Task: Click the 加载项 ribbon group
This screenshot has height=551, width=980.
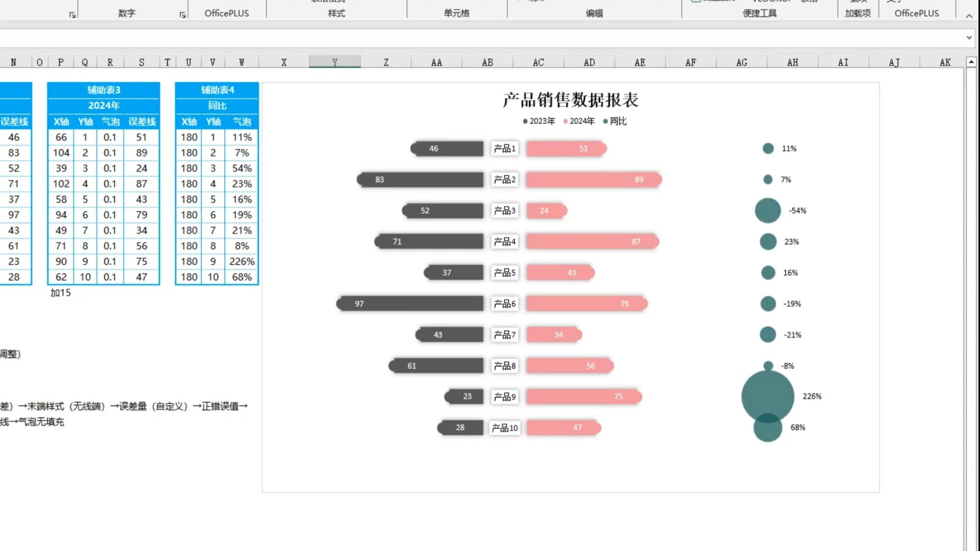Action: pyautogui.click(x=857, y=13)
